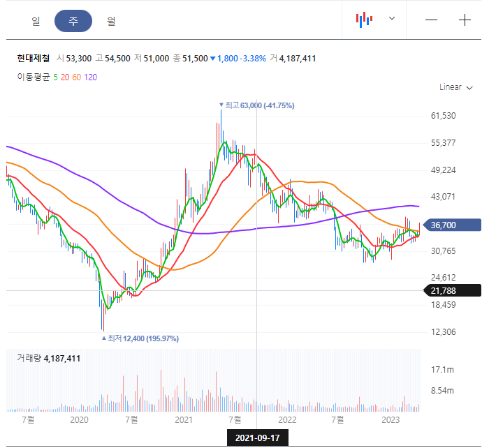The image size is (489, 448).
Task: Zoom in with the plus icon
Action: pos(465,20)
